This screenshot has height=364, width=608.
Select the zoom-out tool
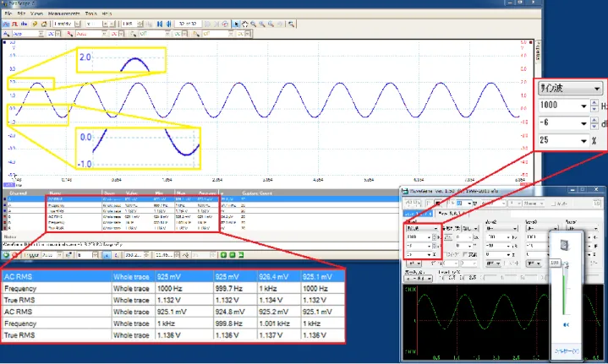[271, 24]
